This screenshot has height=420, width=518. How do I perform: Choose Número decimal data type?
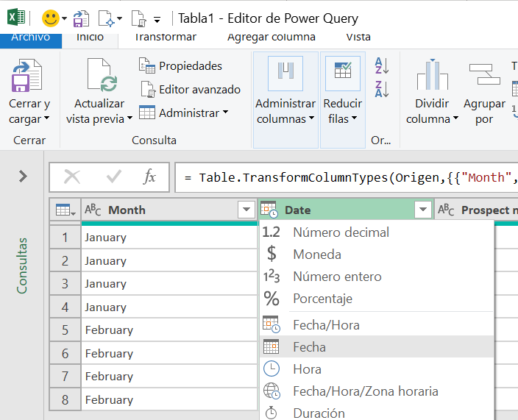click(377, 232)
